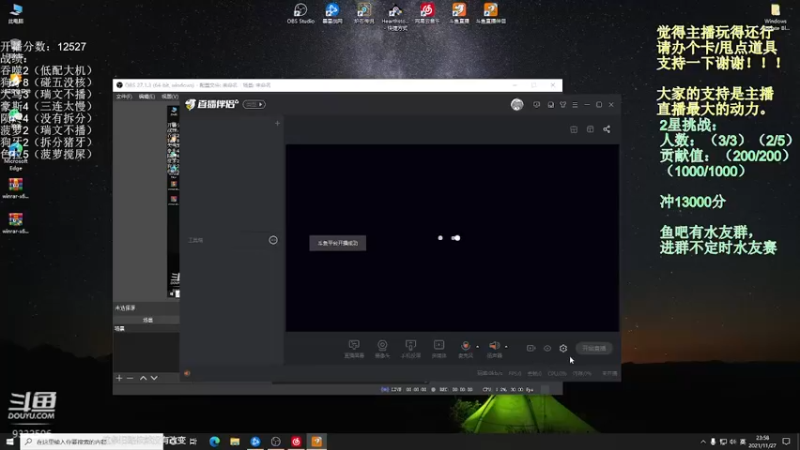Click the system clock in the taskbar
Image resolution: width=800 pixels, height=450 pixels.
pyautogui.click(x=762, y=441)
